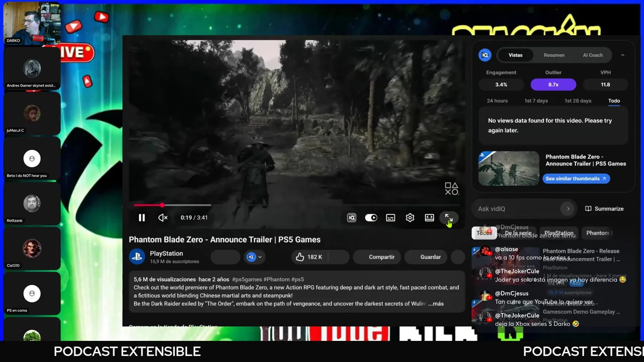Select the Vistas tab in vidIQ panel
The width and height of the screenshot is (644, 362).
pos(515,55)
